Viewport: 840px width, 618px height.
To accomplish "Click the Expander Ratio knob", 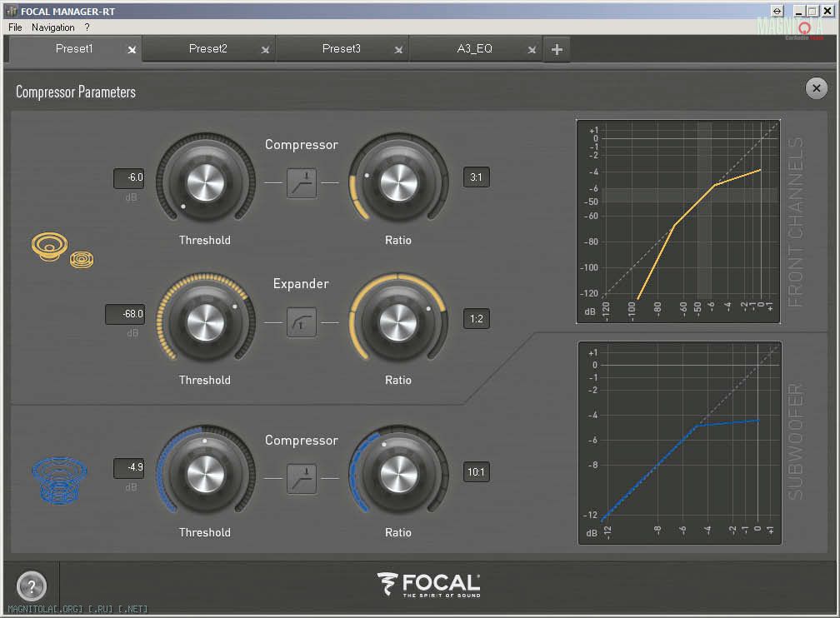I will pos(398,322).
